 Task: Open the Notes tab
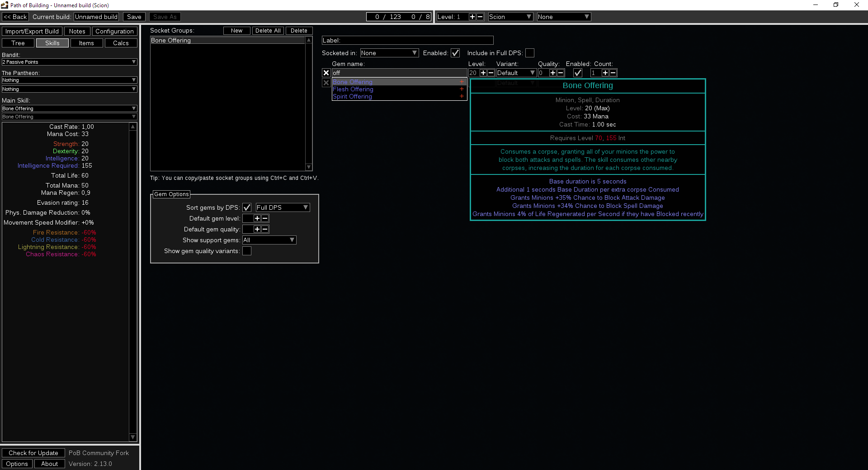77,31
